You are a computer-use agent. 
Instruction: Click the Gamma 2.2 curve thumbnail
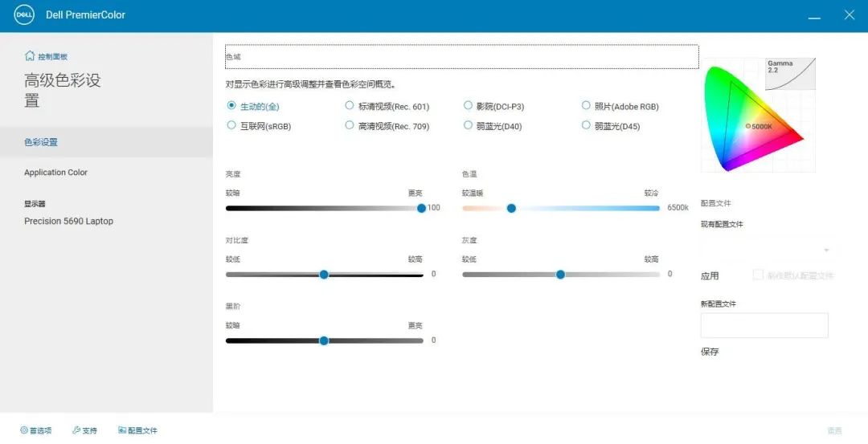pos(791,74)
